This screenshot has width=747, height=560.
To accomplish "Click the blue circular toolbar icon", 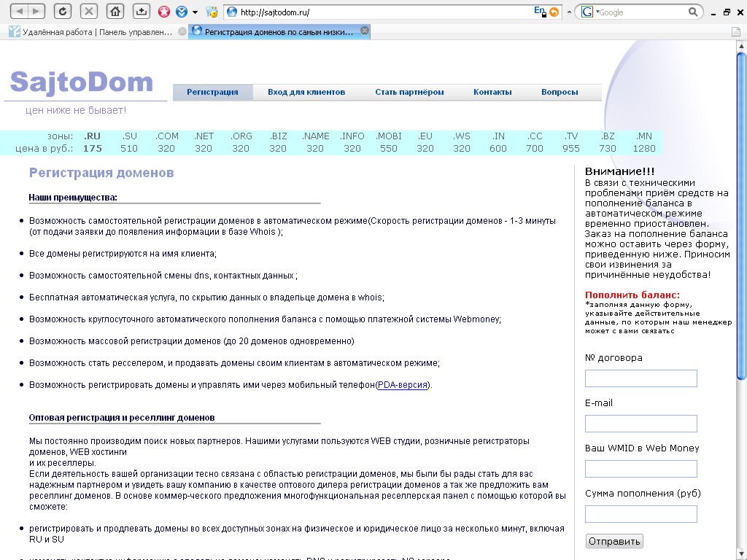I will pos(182,12).
